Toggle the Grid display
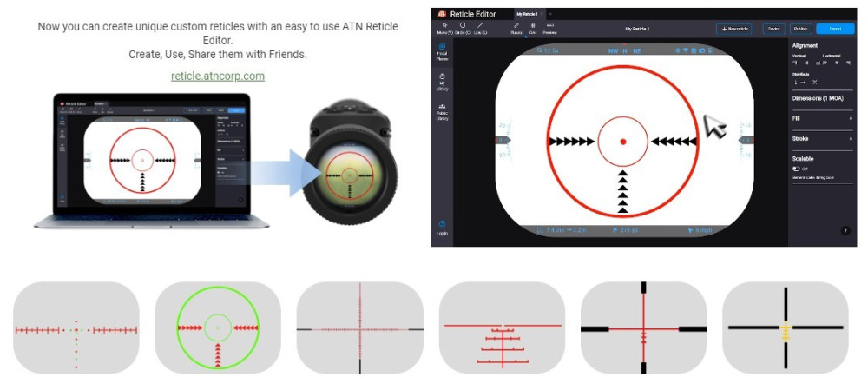This screenshot has width=868, height=384. (x=533, y=28)
